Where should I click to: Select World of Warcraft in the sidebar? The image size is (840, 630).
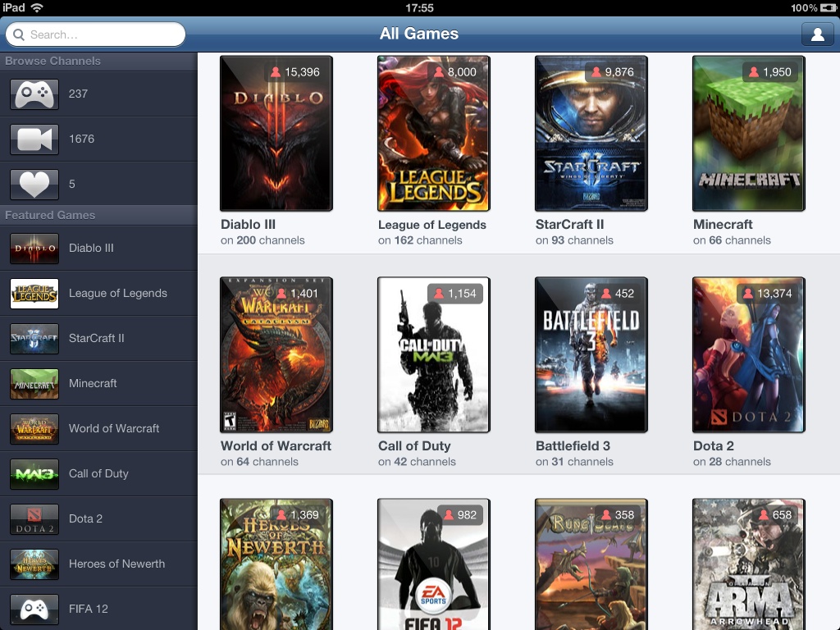click(x=114, y=428)
